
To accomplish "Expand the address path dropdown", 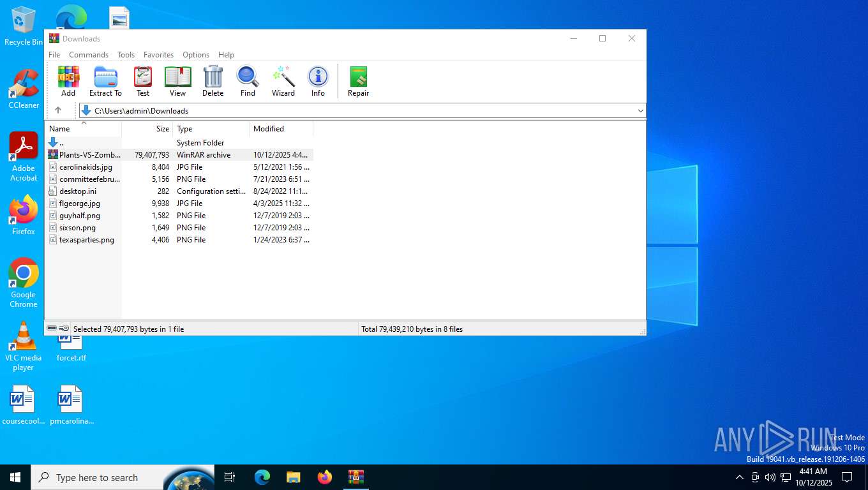I will pos(640,111).
